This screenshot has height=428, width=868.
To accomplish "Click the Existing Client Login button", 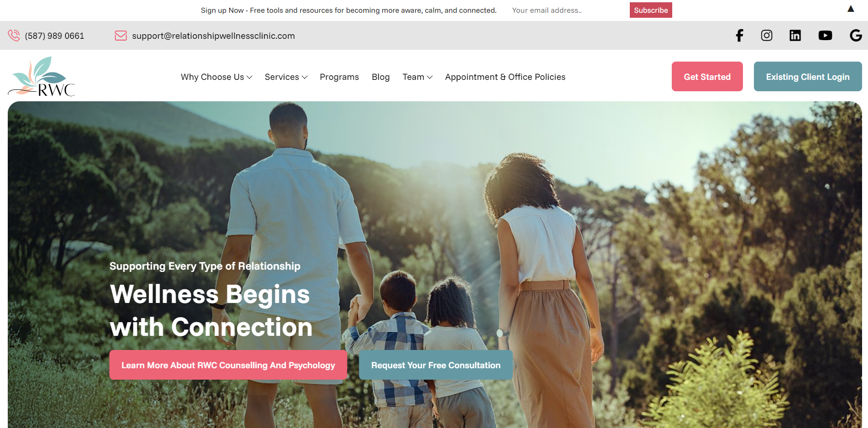I will [x=808, y=77].
